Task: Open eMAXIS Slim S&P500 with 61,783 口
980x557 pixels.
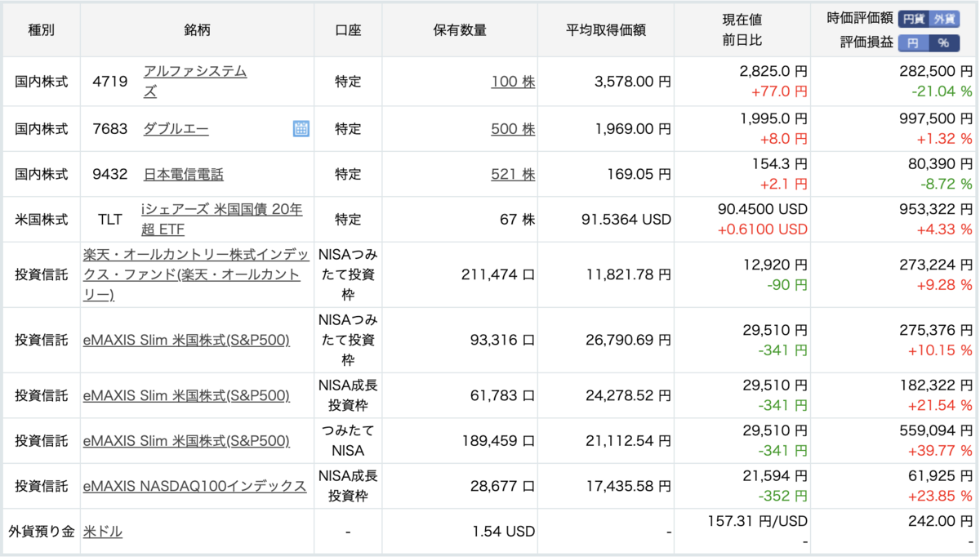Action: coord(186,395)
